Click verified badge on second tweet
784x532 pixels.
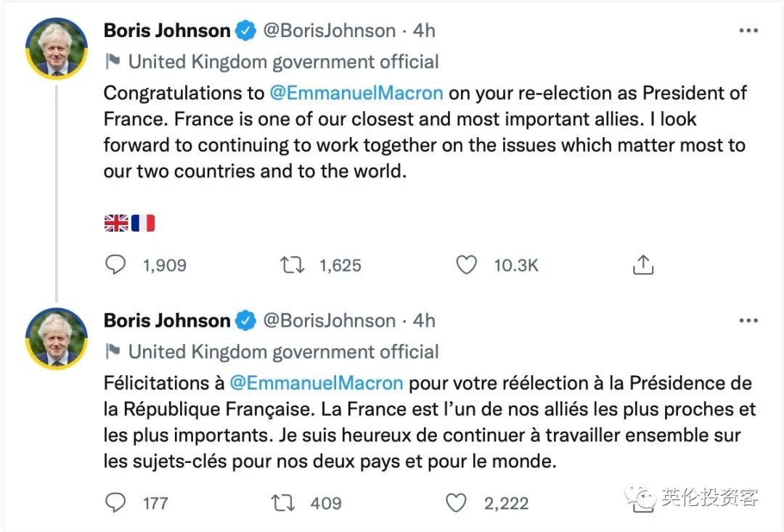coord(246,321)
